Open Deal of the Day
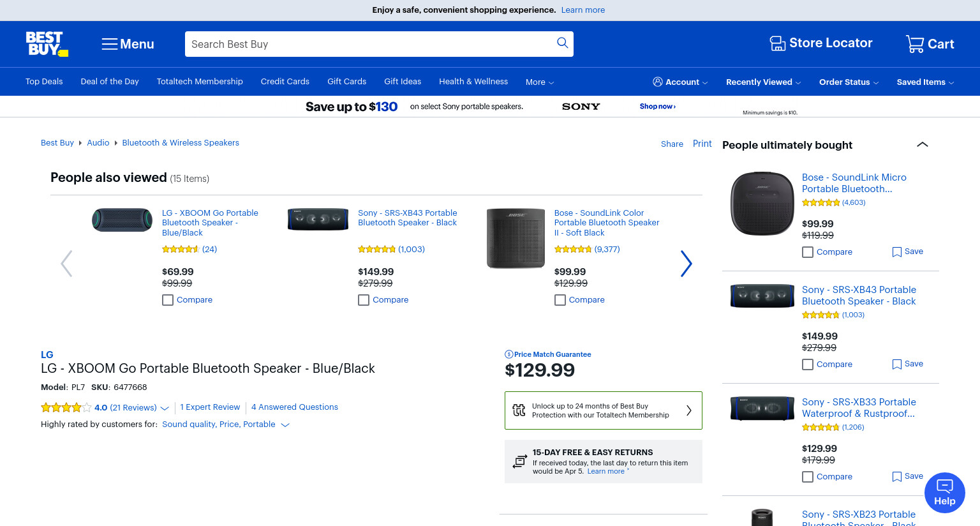The image size is (980, 526). (110, 82)
